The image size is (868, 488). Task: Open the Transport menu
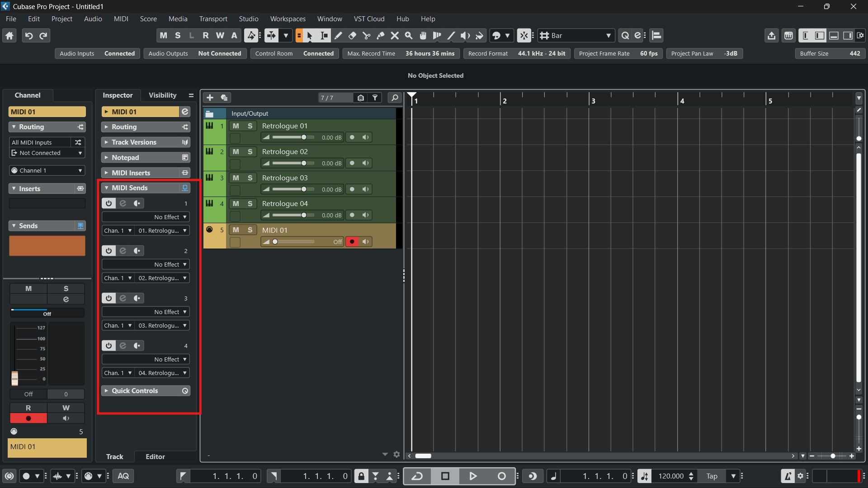click(213, 19)
